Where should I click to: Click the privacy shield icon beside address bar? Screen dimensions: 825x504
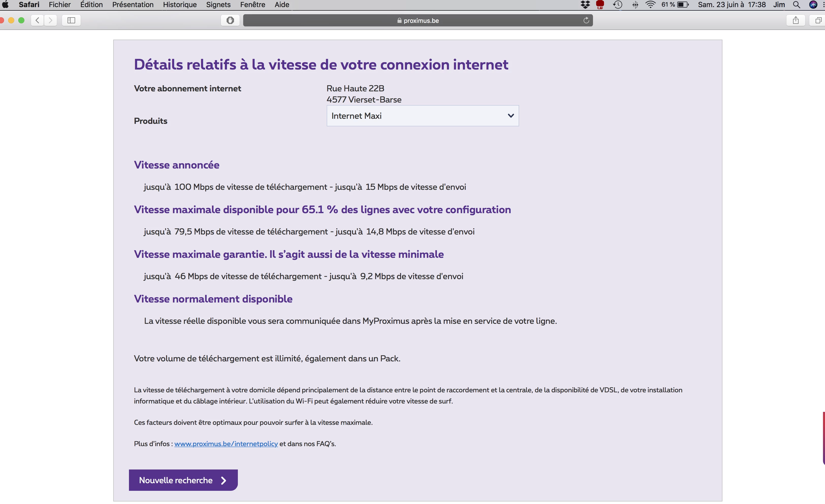tap(230, 20)
